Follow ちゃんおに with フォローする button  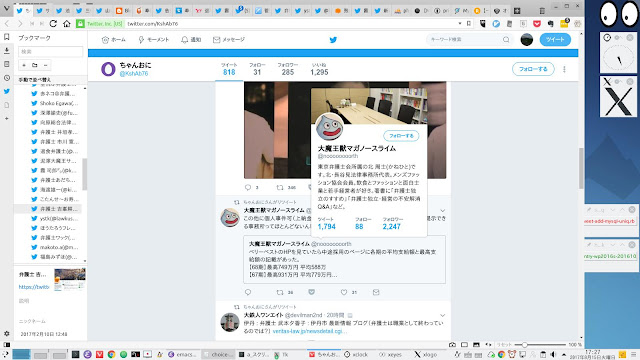533,69
